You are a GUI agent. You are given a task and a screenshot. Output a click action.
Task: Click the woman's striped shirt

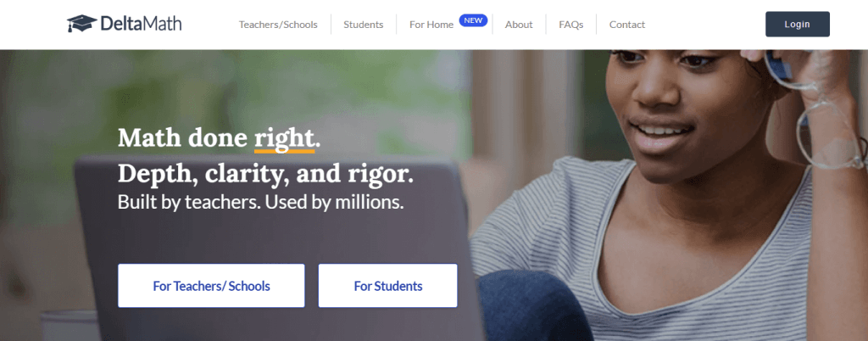pyautogui.click(x=695, y=246)
